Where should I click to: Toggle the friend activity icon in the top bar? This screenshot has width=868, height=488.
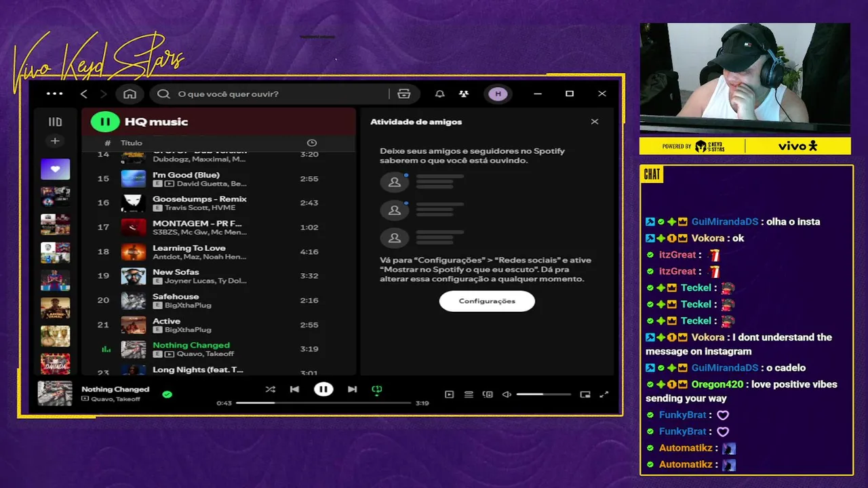(464, 94)
